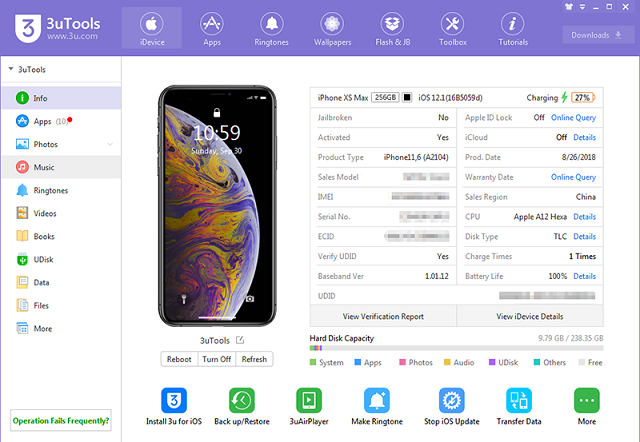Viewport: 640px width, 442px height.
Task: Select Music in the sidebar
Action: click(x=43, y=167)
